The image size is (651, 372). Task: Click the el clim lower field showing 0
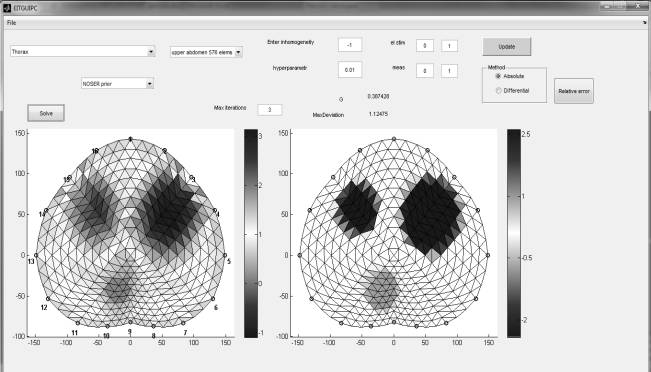pyautogui.click(x=425, y=46)
